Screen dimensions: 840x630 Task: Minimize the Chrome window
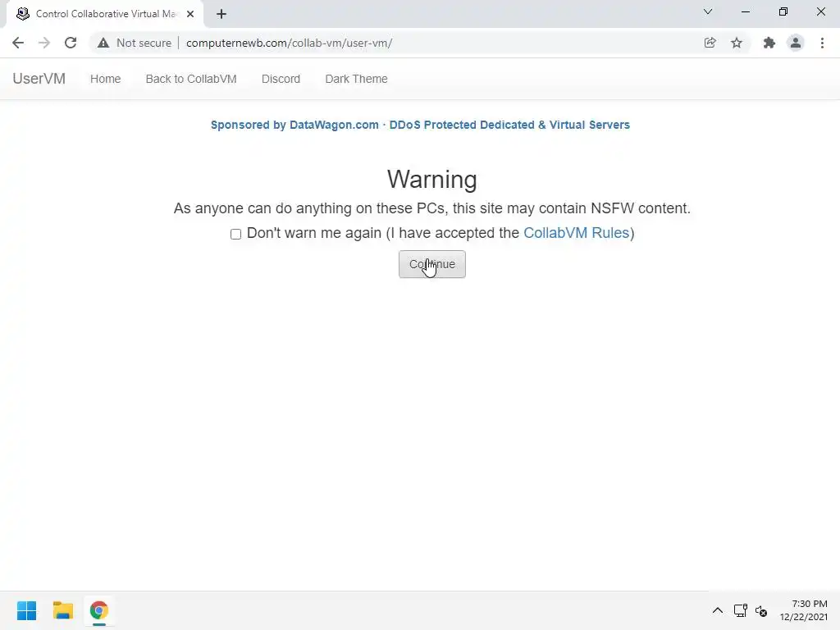745,11
